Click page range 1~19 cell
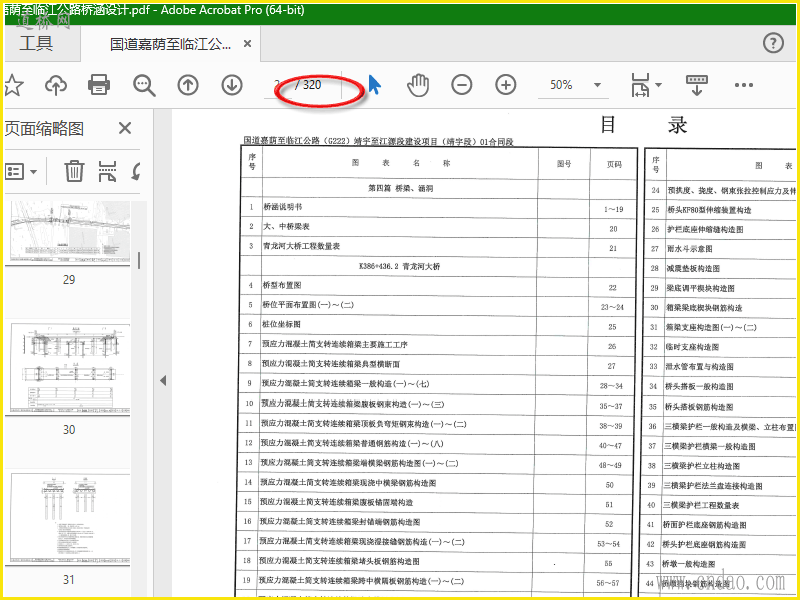This screenshot has height=600, width=800. pyautogui.click(x=613, y=209)
